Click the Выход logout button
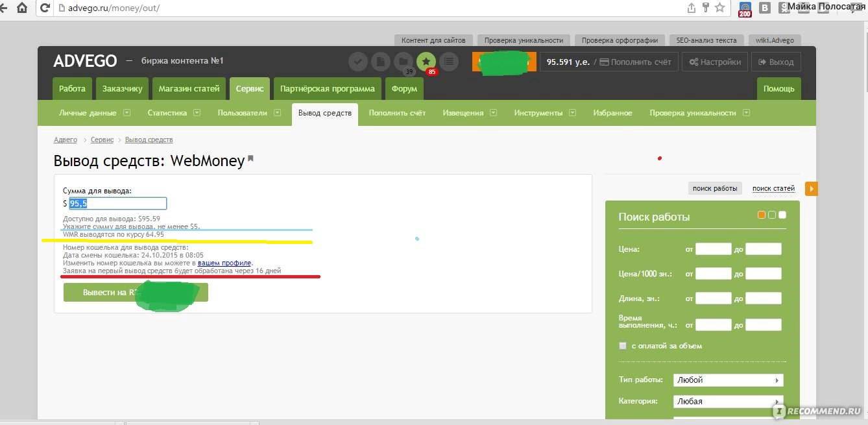868x425 pixels. (x=776, y=62)
